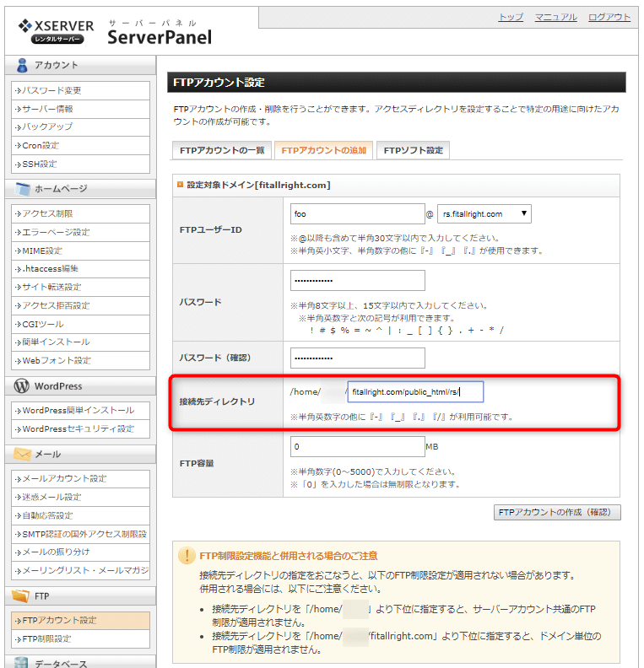Click the yellow warning exclamation icon
Screen dimensions: 644x668
tap(187, 556)
